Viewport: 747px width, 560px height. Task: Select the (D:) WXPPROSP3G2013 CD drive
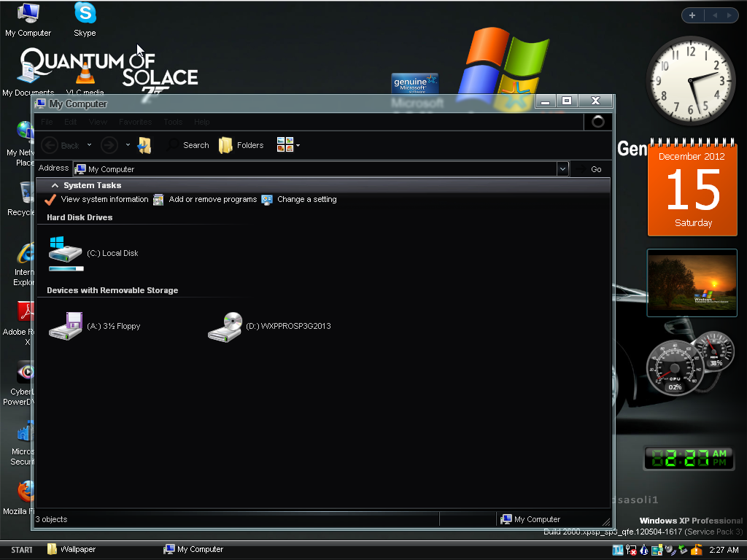pyautogui.click(x=269, y=326)
